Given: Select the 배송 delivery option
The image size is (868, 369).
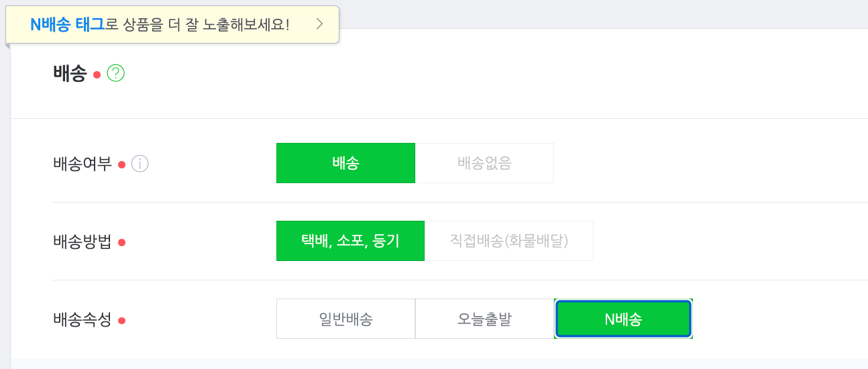Looking at the screenshot, I should (345, 163).
